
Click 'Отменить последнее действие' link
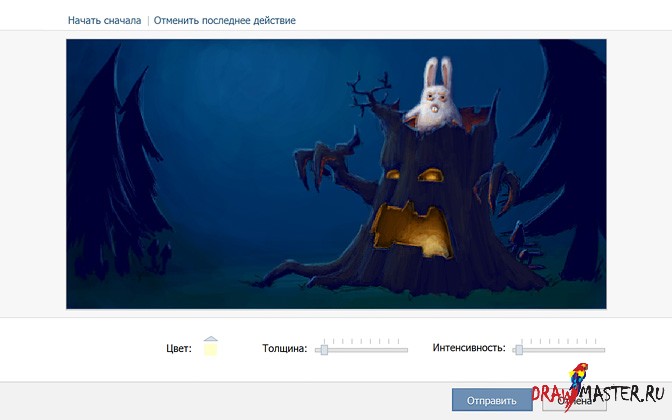pos(225,21)
